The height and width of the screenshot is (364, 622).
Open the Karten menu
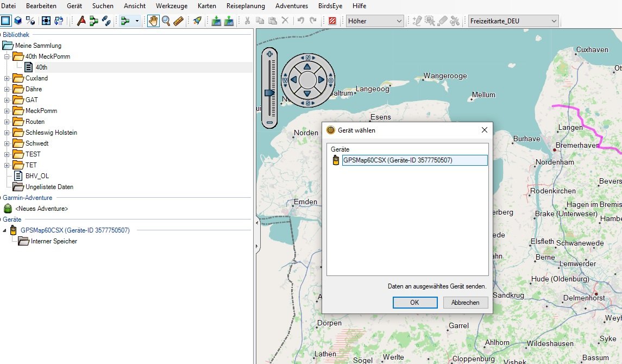coord(207,6)
